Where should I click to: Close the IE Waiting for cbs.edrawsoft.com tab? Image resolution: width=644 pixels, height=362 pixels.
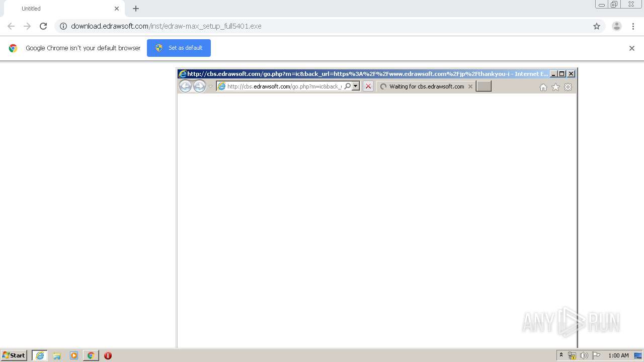pyautogui.click(x=470, y=86)
